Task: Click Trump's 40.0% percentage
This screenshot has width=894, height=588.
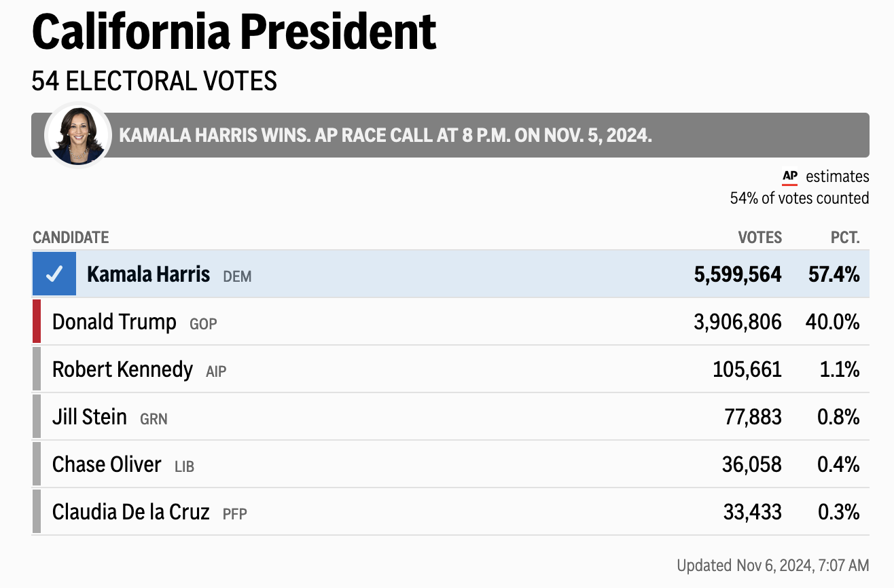Action: [x=834, y=322]
